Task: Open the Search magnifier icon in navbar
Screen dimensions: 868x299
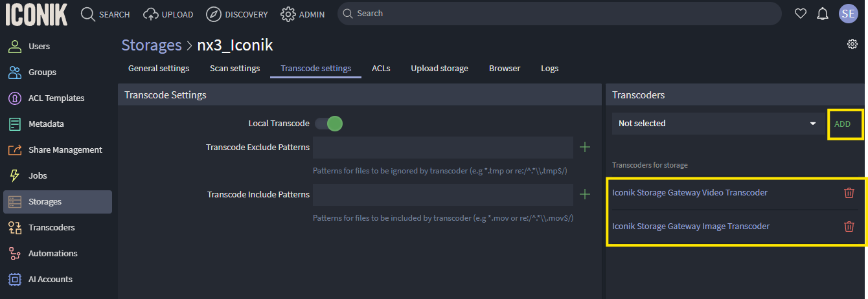Action: pos(88,14)
